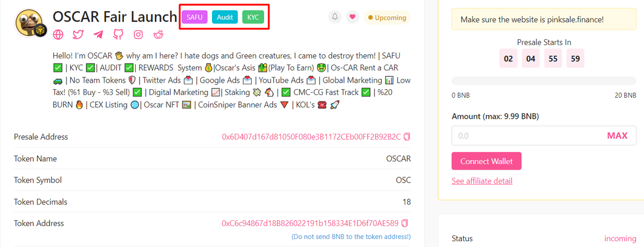Viewport: 644px width, 247px height.
Task: Click the incoming status value
Action: tap(620, 238)
